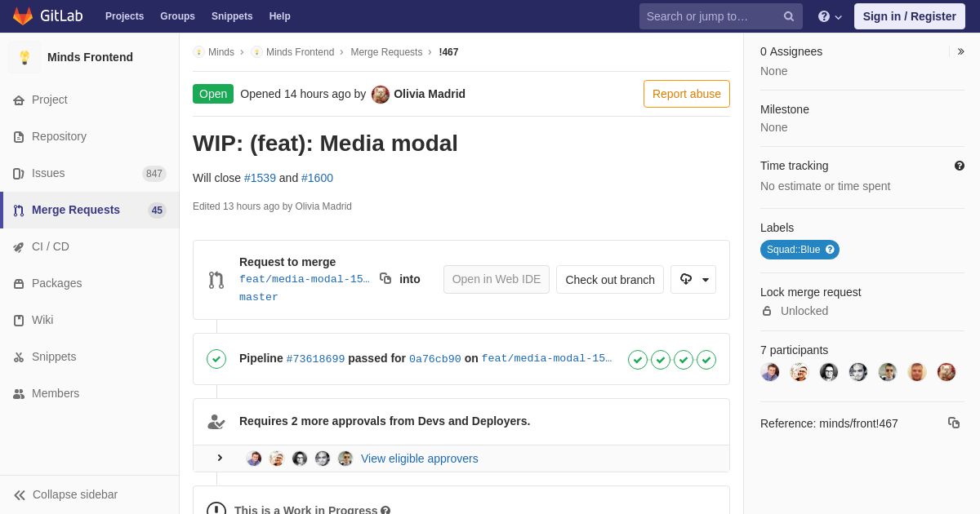
Task: Open issue #1539 link
Action: coord(260,178)
